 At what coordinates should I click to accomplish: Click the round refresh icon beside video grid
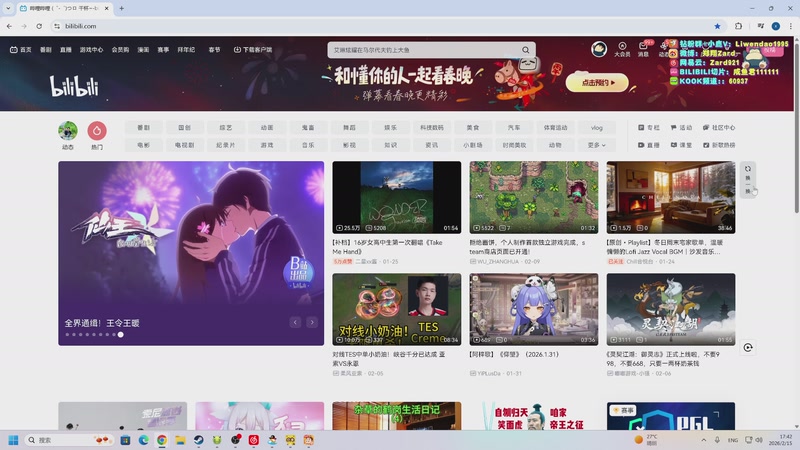(x=748, y=347)
